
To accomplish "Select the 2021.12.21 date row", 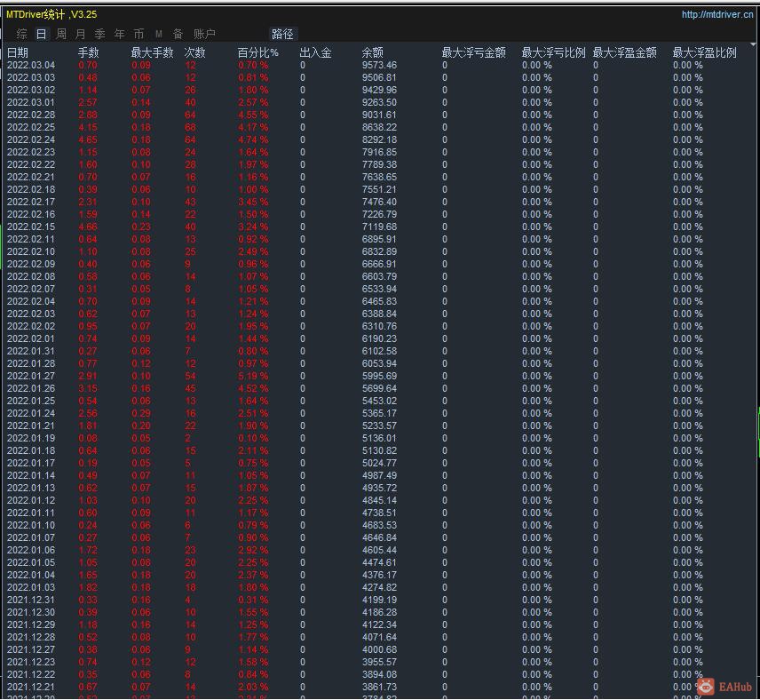I will [31, 687].
